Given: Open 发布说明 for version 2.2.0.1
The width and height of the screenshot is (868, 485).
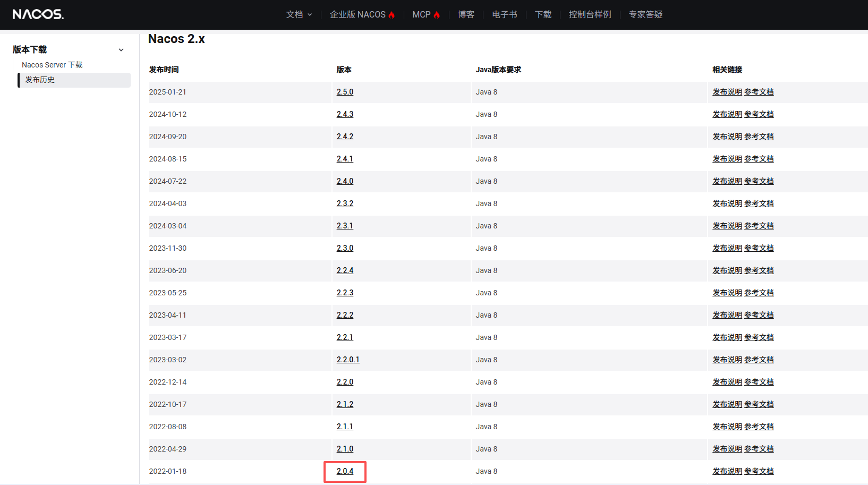Looking at the screenshot, I should [727, 360].
